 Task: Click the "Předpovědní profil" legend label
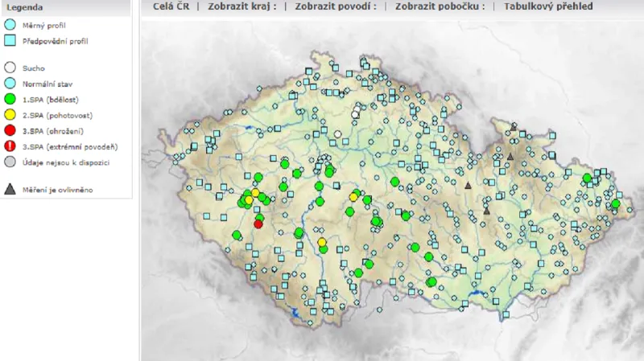point(56,41)
